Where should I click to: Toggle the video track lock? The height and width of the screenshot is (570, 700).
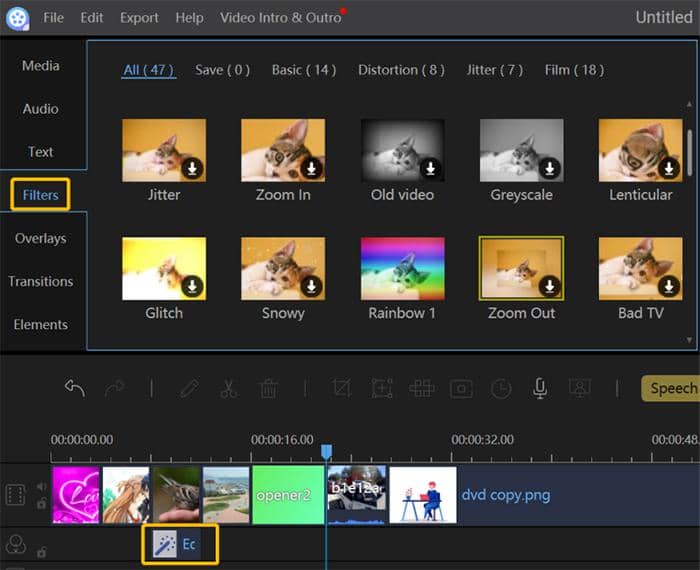click(x=42, y=503)
